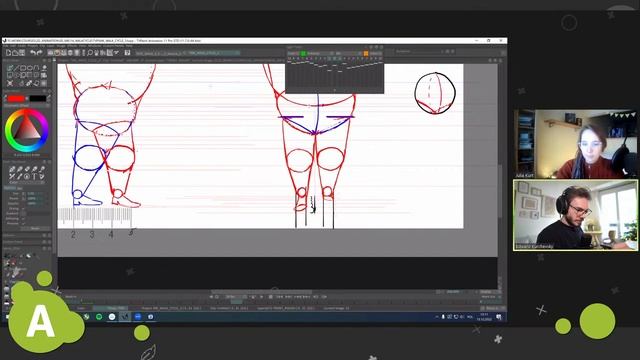Select the woman's Zoom video thumbnail
The width and height of the screenshot is (640, 360).
click(575, 144)
